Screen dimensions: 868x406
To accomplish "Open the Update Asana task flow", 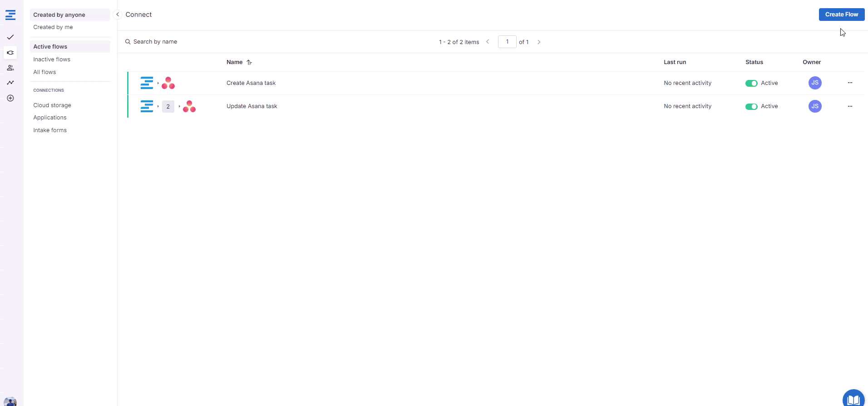I will pyautogui.click(x=252, y=106).
